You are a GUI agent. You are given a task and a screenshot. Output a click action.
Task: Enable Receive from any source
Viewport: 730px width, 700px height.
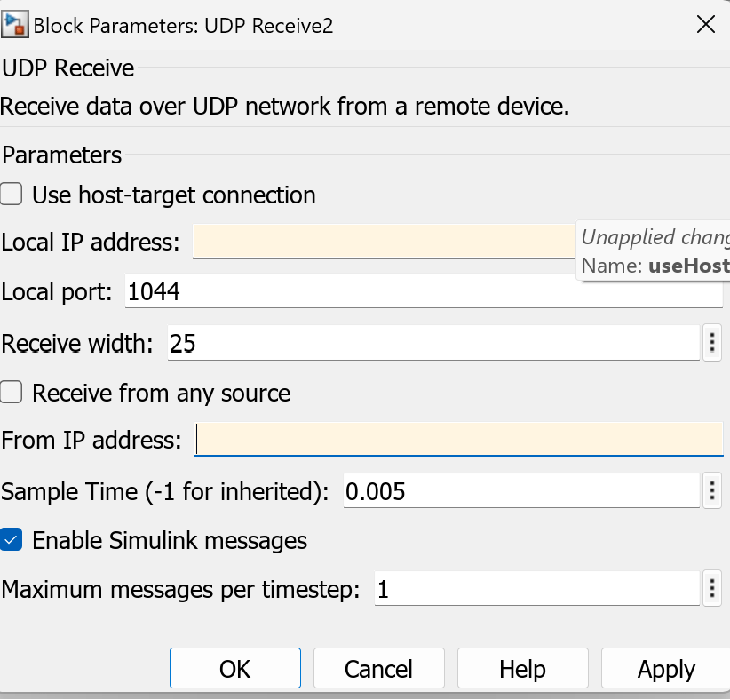pos(12,393)
